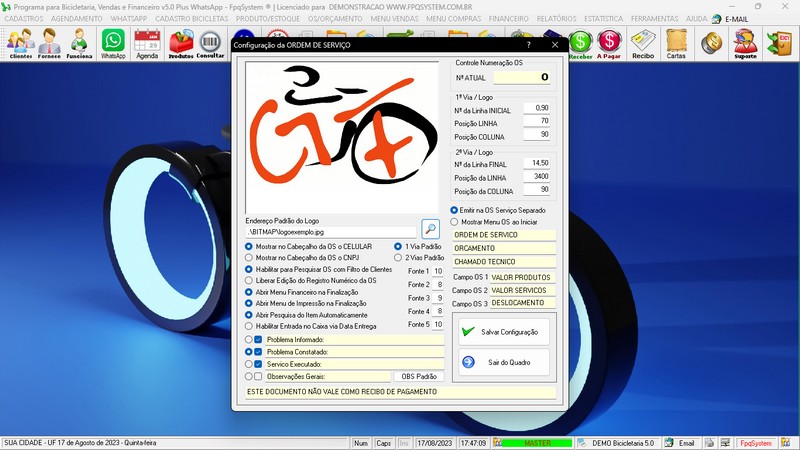Uncheck the Servico Executado checkbox
Screen dimensions: 800x450
(258, 364)
